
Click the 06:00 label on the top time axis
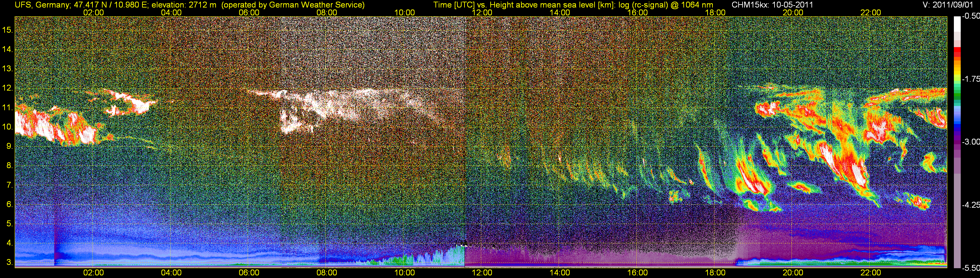[x=249, y=12]
